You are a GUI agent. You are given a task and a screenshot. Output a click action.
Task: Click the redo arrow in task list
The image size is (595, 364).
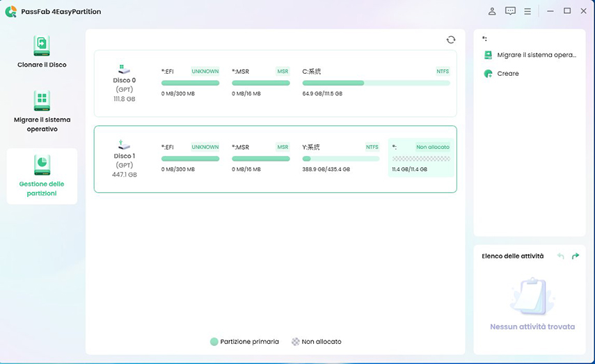pyautogui.click(x=576, y=256)
